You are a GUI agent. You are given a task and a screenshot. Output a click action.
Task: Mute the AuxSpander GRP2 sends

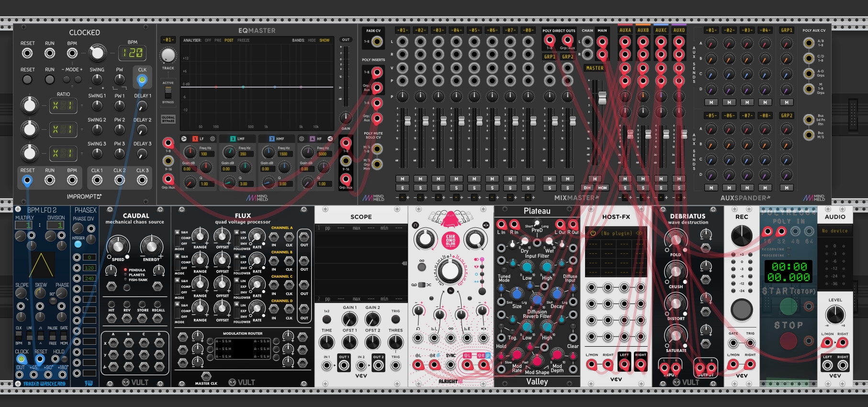tap(787, 188)
